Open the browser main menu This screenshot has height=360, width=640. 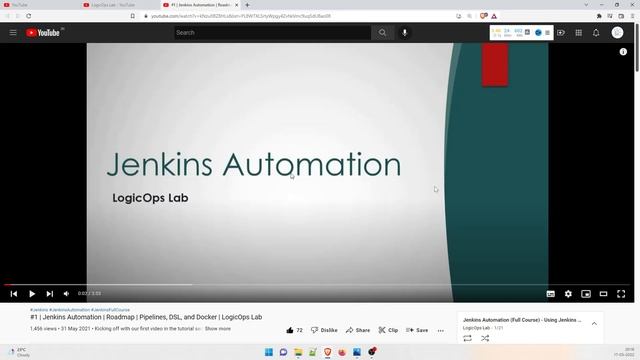[633, 16]
